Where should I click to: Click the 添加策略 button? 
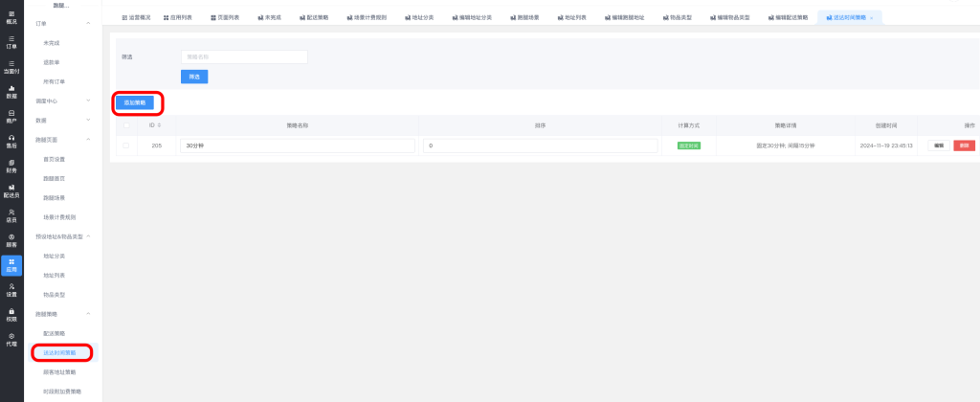(x=134, y=101)
